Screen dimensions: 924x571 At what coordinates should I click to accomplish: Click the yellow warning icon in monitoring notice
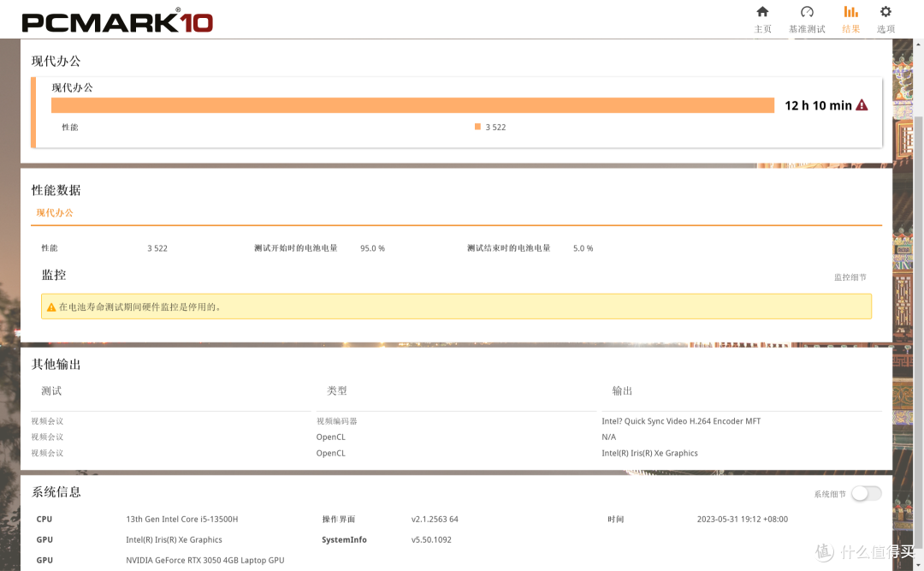[51, 307]
